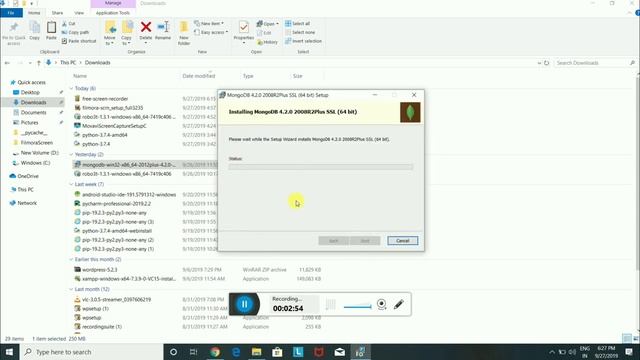
Task: Click MongoDB installation progress bar
Action: pyautogui.click(x=321, y=167)
